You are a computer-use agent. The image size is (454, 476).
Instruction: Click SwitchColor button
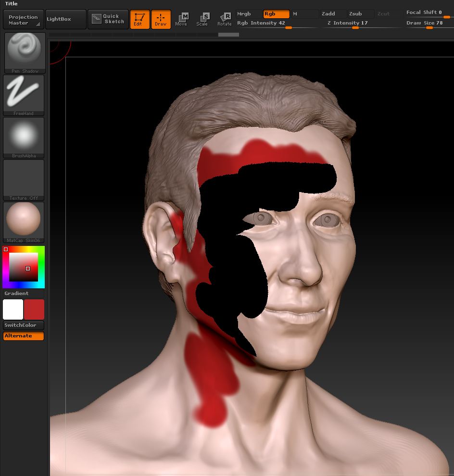click(x=24, y=325)
